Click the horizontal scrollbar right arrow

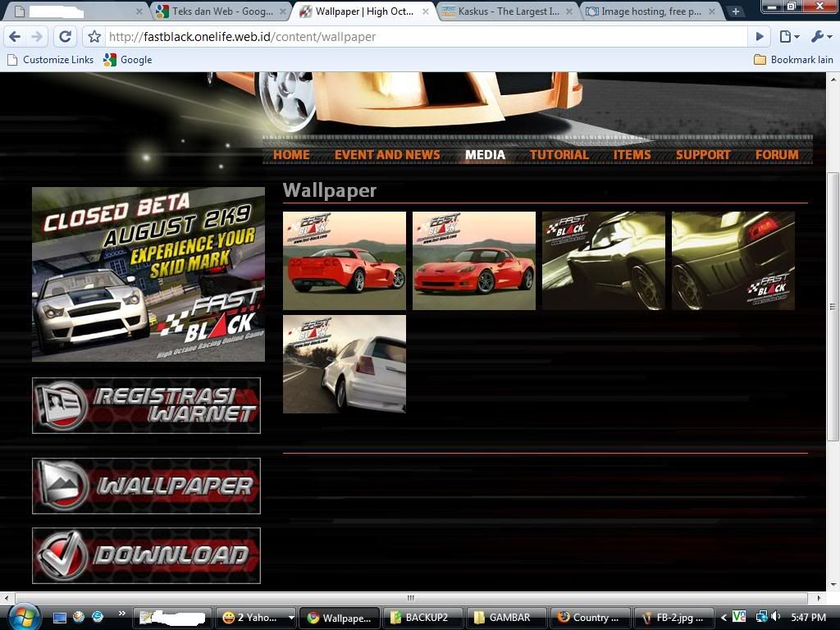[819, 597]
